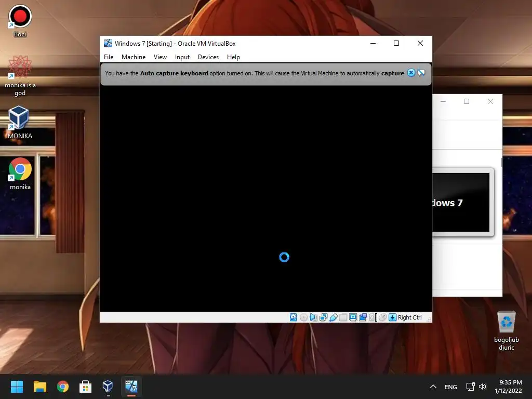Screen dimensions: 532x399
Task: Select the monika Chrome desktop shortcut
Action: (20, 174)
